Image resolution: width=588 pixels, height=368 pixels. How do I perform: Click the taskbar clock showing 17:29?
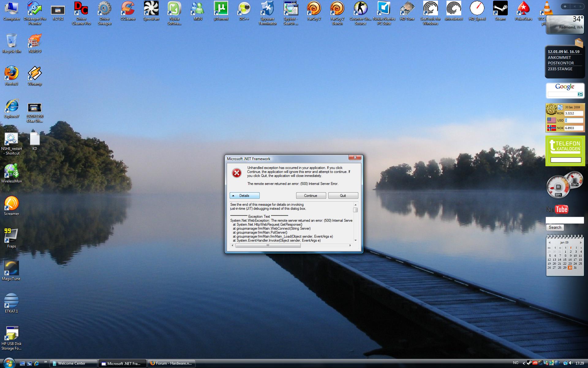point(579,363)
